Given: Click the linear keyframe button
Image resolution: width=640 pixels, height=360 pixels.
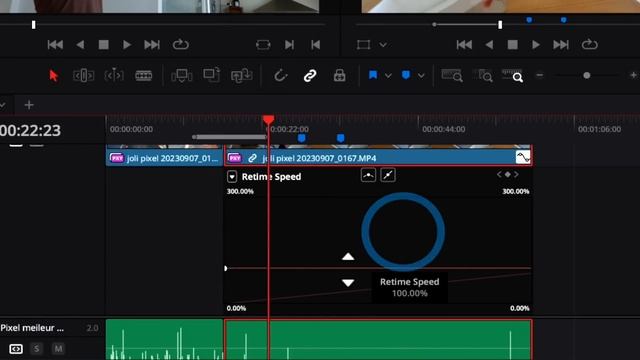Looking at the screenshot, I should 388,176.
